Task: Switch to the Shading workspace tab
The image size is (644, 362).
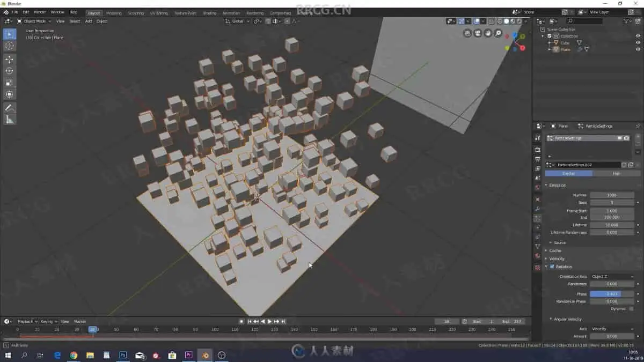Action: [x=209, y=13]
